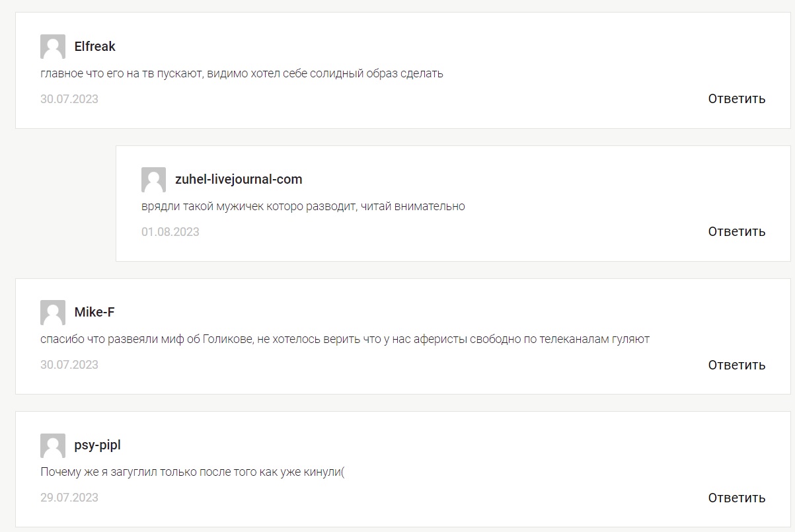Click Mike-F's comment text about Голикове

(345, 339)
